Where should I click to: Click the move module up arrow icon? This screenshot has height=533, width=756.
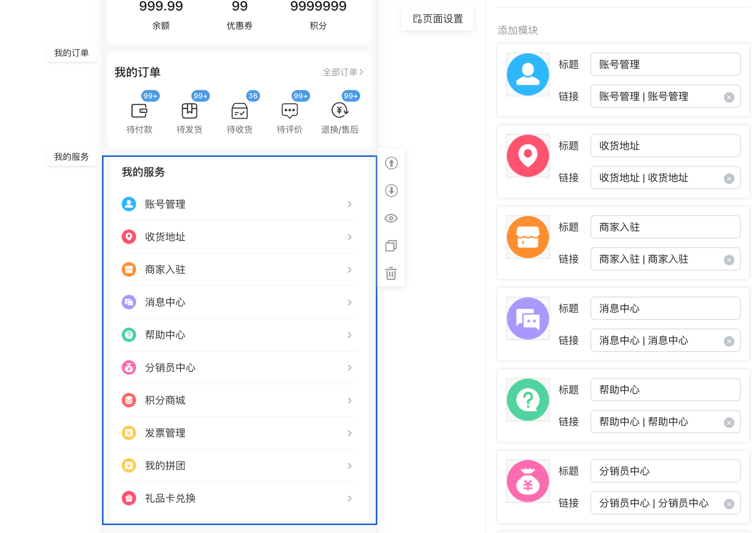pos(391,163)
